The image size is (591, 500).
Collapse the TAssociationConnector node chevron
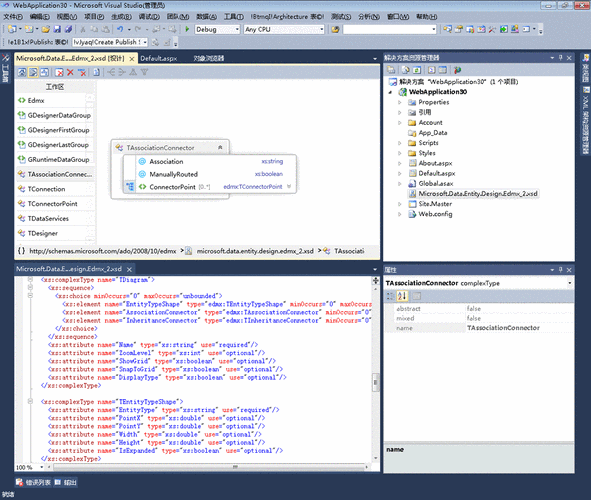[x=220, y=148]
